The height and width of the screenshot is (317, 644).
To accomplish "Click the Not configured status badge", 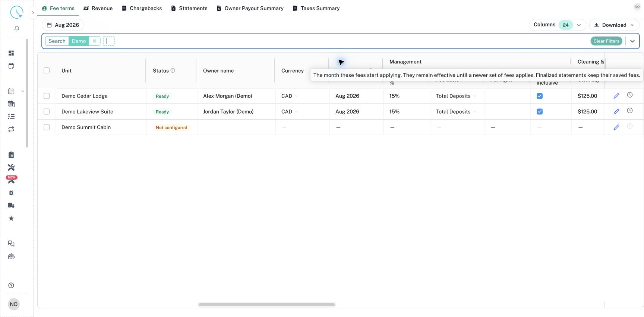I will 171,127.
